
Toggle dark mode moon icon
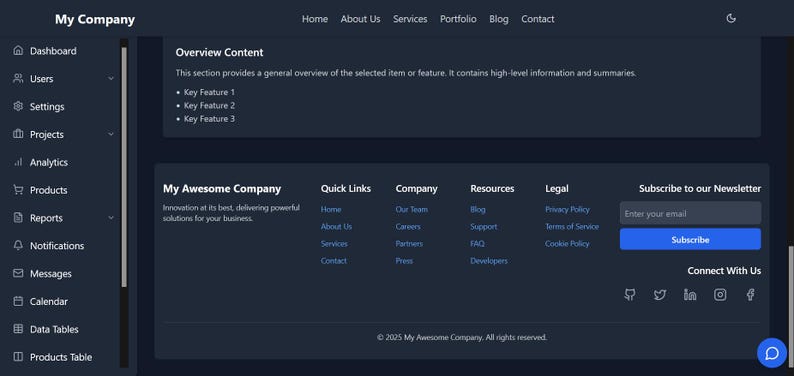point(731,19)
